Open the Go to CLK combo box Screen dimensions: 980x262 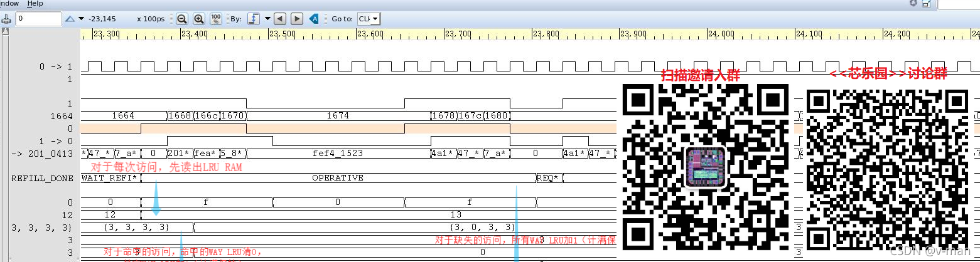coord(369,19)
